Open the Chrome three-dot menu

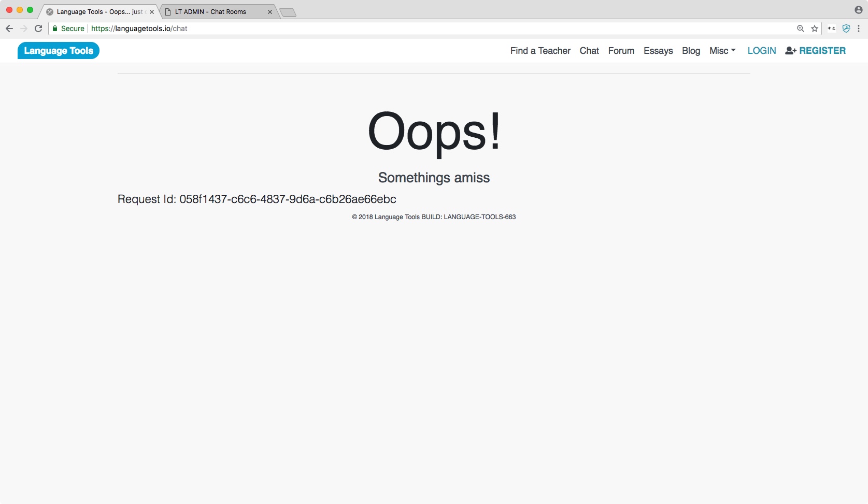(859, 28)
